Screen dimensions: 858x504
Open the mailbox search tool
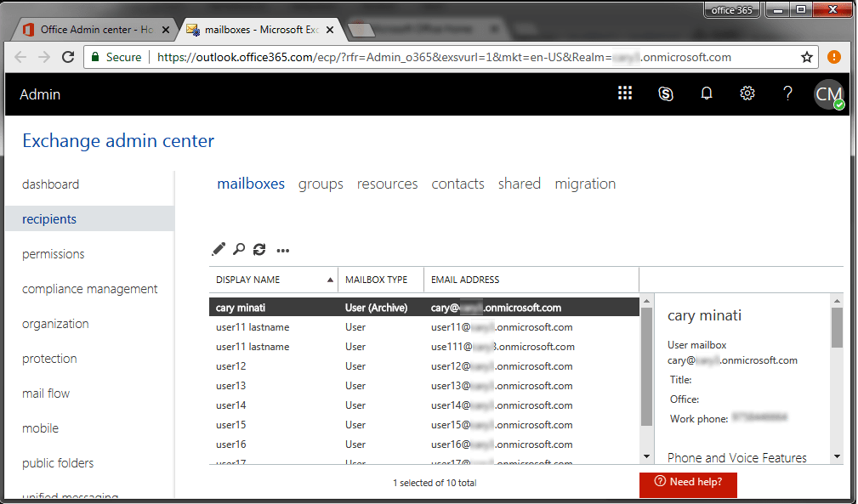tap(239, 249)
